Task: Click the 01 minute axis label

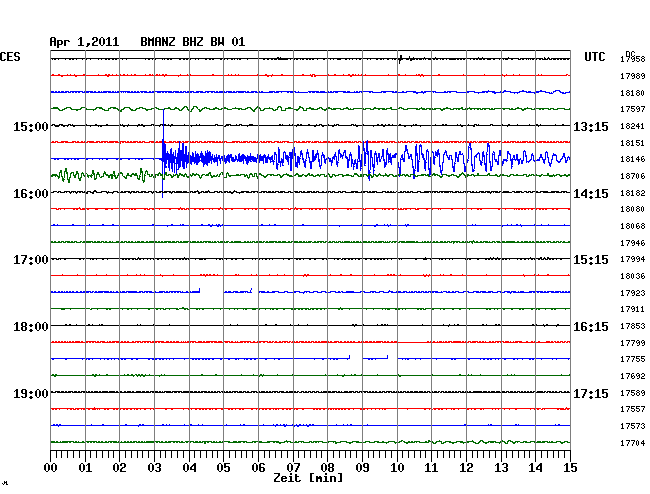Action: click(85, 468)
